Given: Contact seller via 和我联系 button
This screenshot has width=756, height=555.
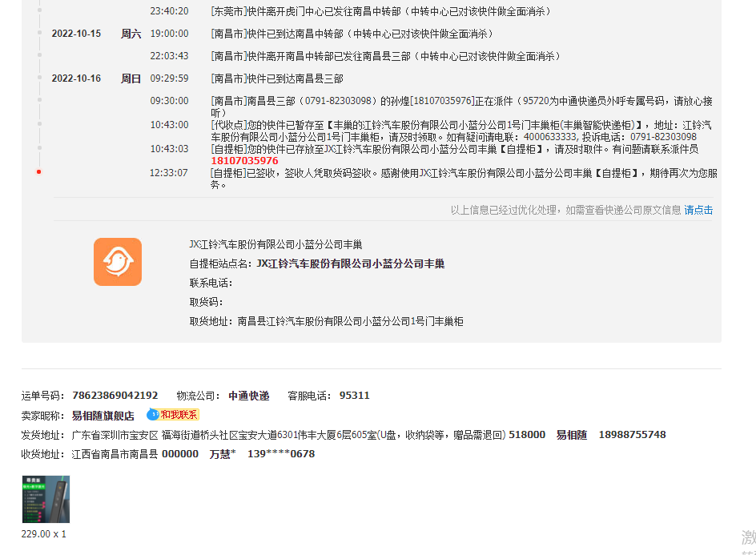Looking at the screenshot, I should pyautogui.click(x=179, y=415).
